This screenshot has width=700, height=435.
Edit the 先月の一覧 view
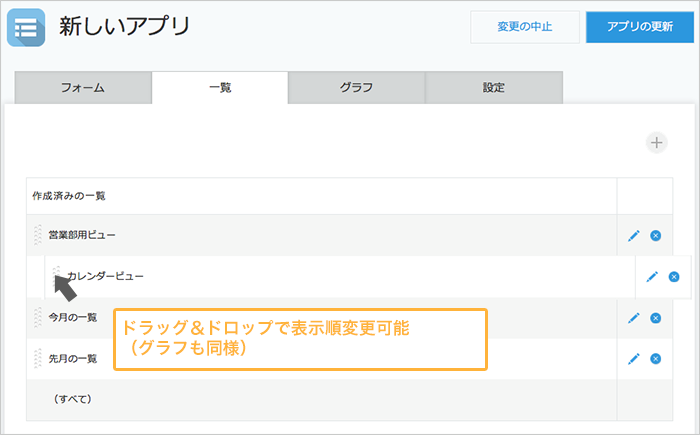[x=633, y=358]
